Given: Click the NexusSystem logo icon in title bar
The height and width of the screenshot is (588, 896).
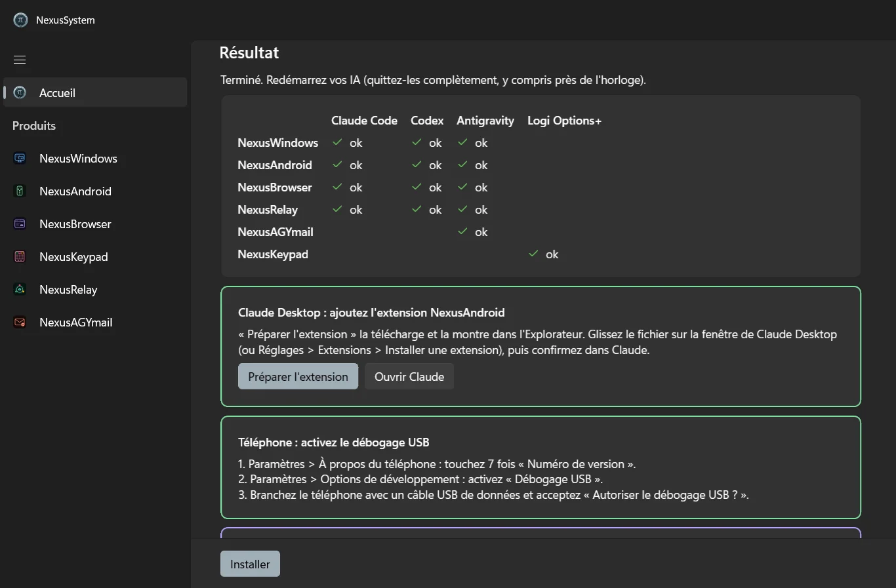Looking at the screenshot, I should [x=20, y=20].
